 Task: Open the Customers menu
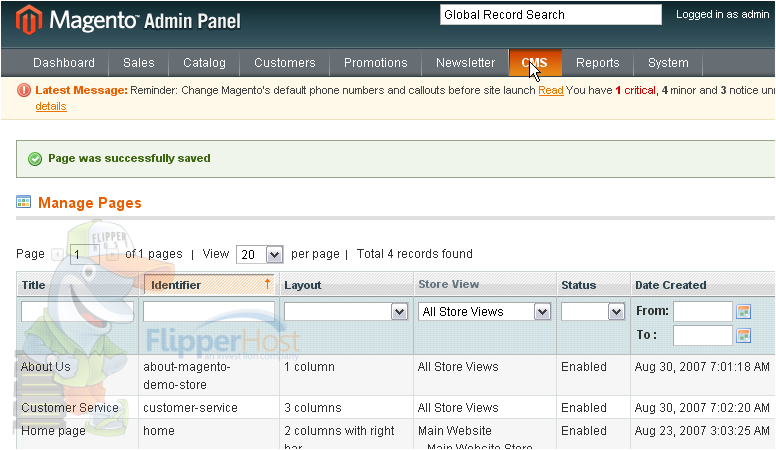click(x=285, y=63)
